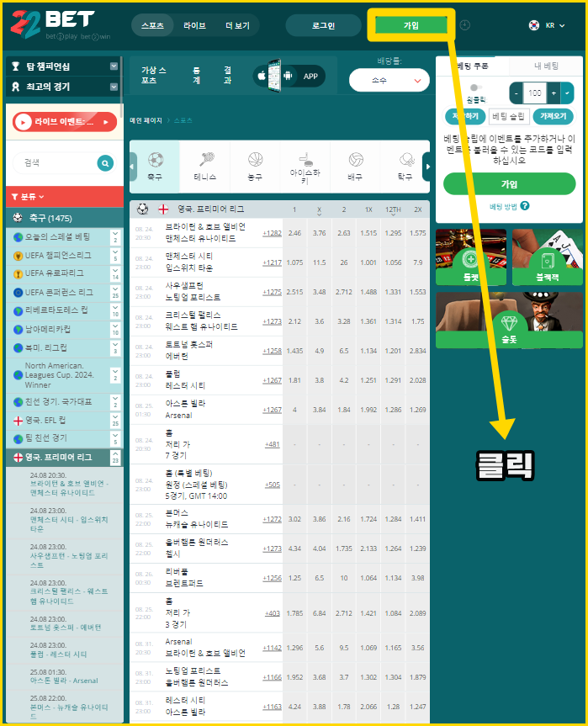
Task: Open the 블랙잭 blackjack game tile
Action: pyautogui.click(x=548, y=257)
